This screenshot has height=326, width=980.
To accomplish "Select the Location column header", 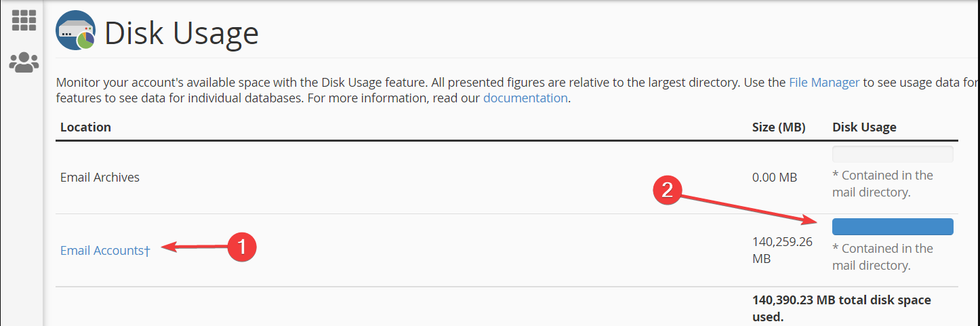I will coord(85,127).
